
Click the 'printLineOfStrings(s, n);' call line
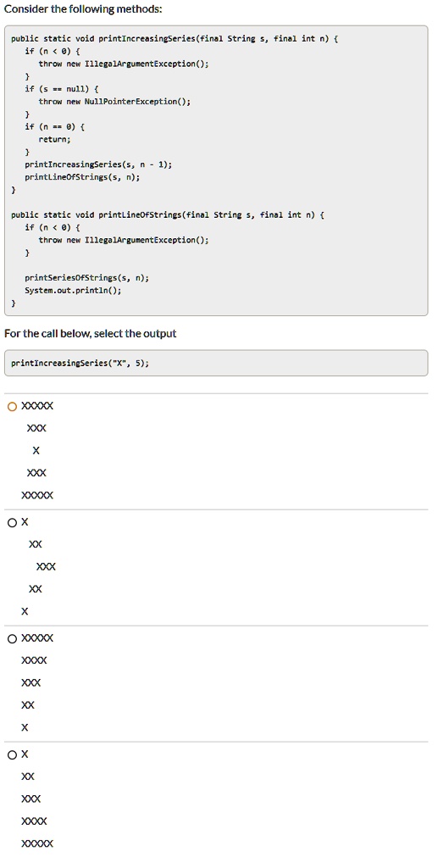tap(82, 177)
